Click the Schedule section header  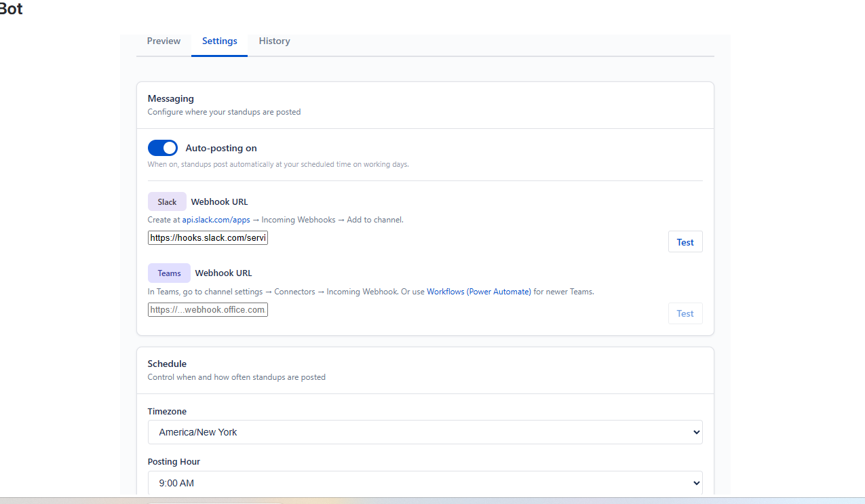[x=167, y=364]
